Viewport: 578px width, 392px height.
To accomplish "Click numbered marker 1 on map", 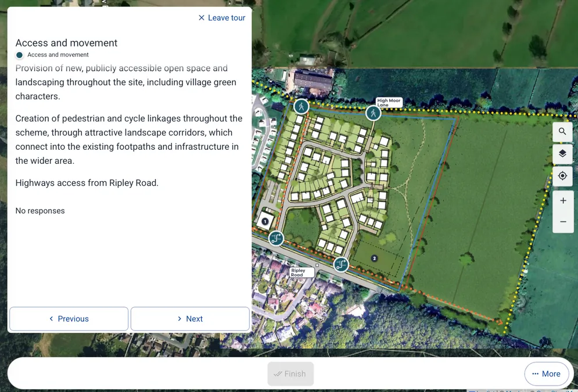I will click(x=265, y=221).
